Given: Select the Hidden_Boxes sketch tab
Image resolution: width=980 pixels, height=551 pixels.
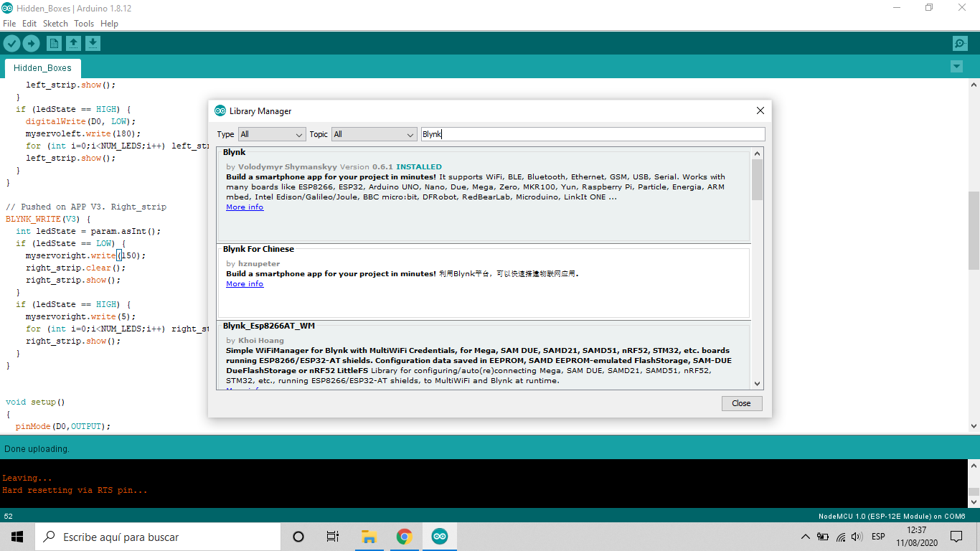Looking at the screenshot, I should [43, 68].
